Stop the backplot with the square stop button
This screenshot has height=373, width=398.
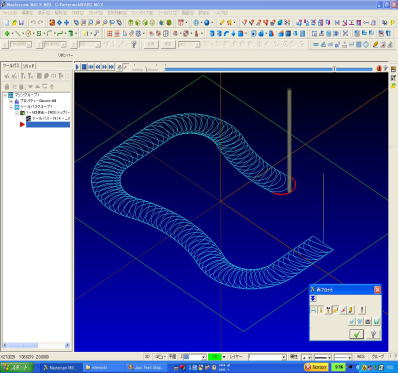coord(84,67)
